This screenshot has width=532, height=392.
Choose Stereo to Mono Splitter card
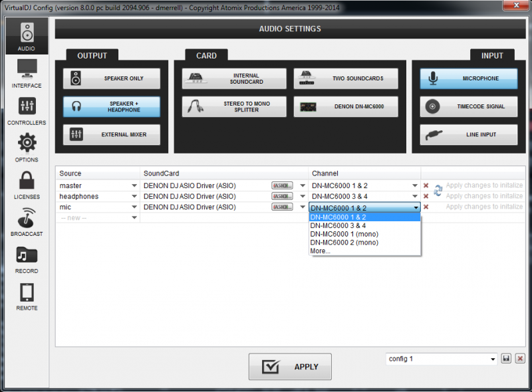[x=234, y=106]
